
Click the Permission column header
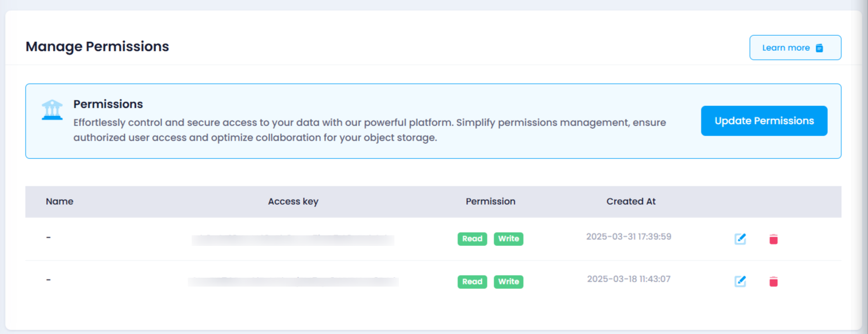coord(490,201)
